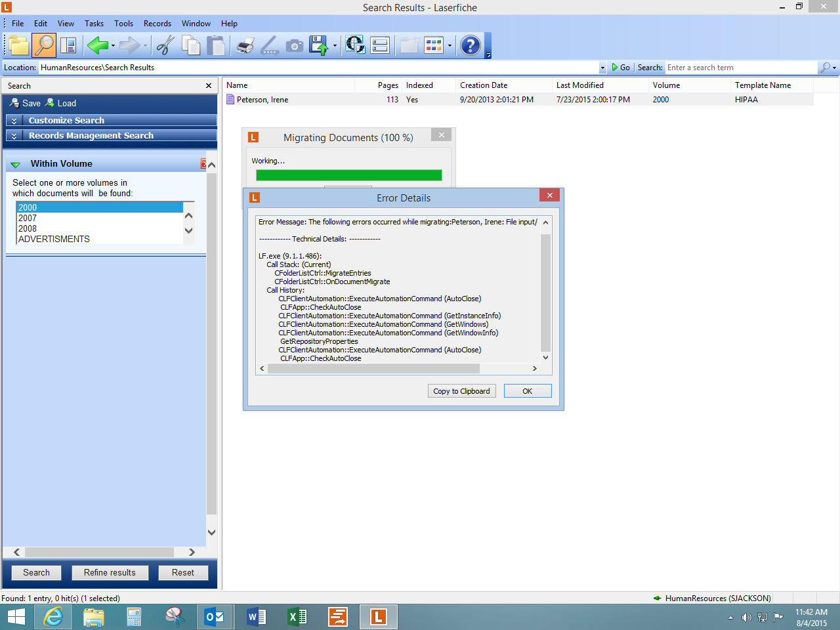Open the Tools menu
This screenshot has height=630, width=840.
[x=123, y=24]
